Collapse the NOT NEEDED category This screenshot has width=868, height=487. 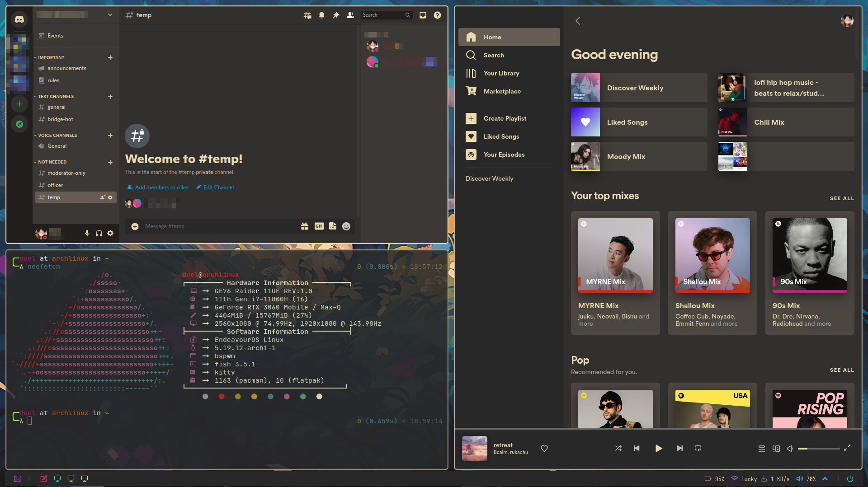[52, 162]
